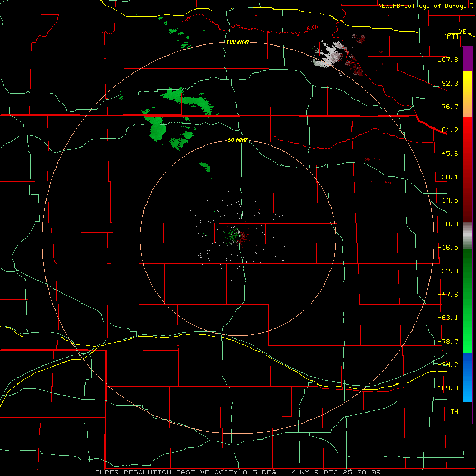Image resolution: width=476 pixels, height=476 pixels.
Task: Click the -32.0 velocity scale value
Action: 448,271
